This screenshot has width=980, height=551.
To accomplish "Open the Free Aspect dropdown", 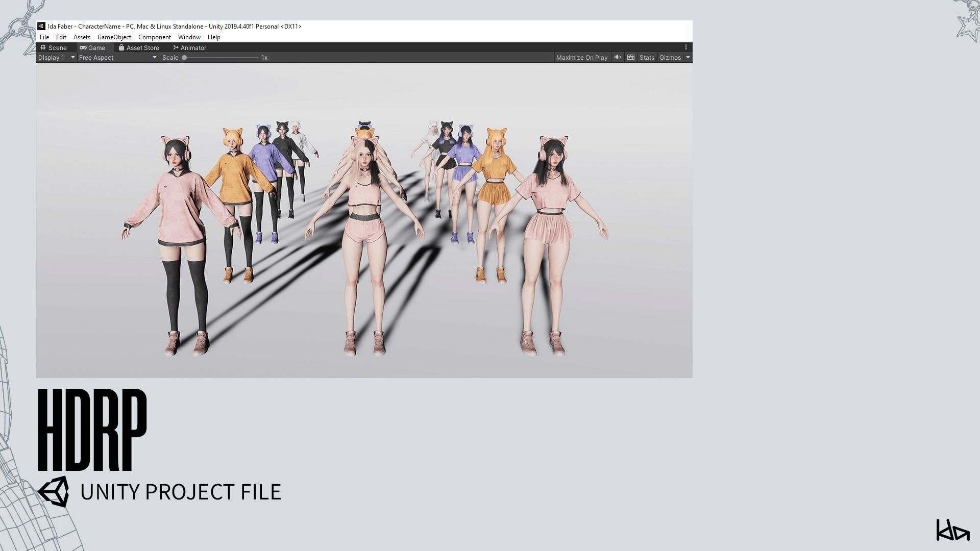I will (x=117, y=58).
